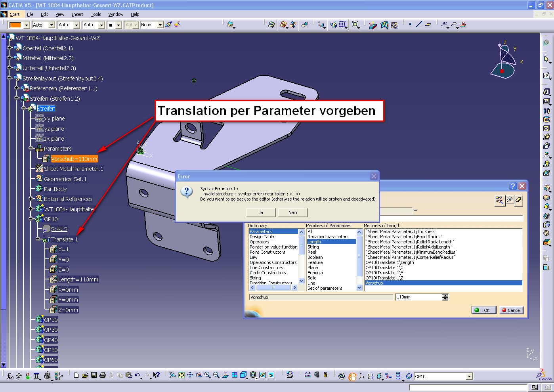Open the Insert menu
The width and height of the screenshot is (554, 392).
pyautogui.click(x=77, y=14)
